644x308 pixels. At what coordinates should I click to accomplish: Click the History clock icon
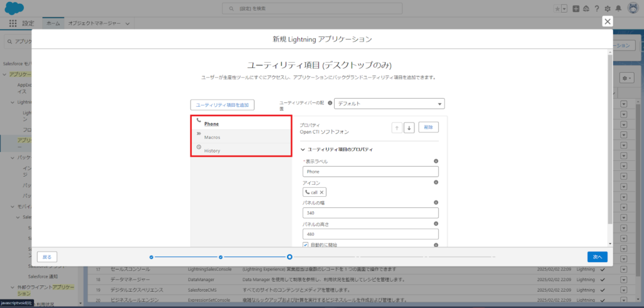199,147
